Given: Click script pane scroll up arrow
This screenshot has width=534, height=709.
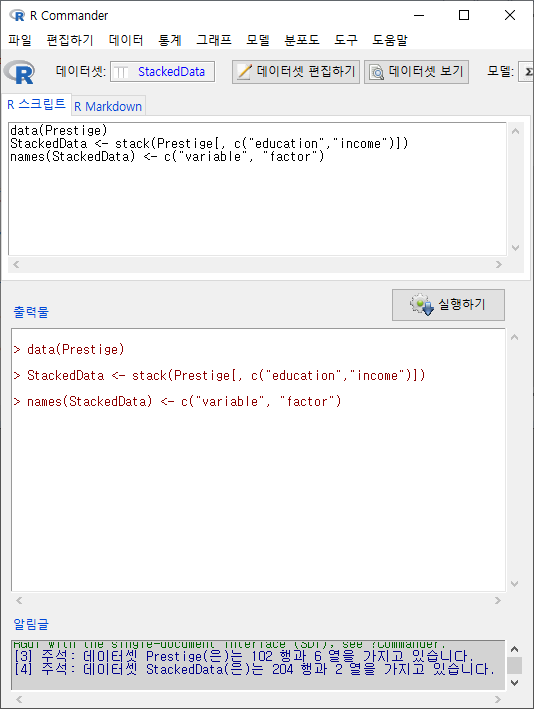Looking at the screenshot, I should click(515, 131).
